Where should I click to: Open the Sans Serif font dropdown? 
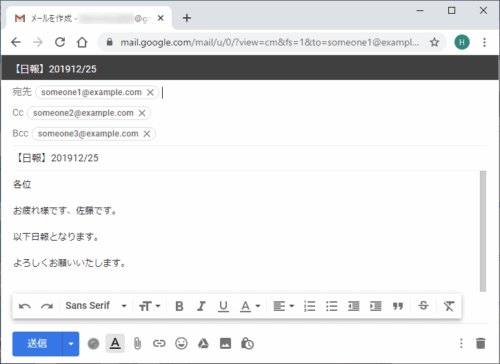(x=96, y=306)
